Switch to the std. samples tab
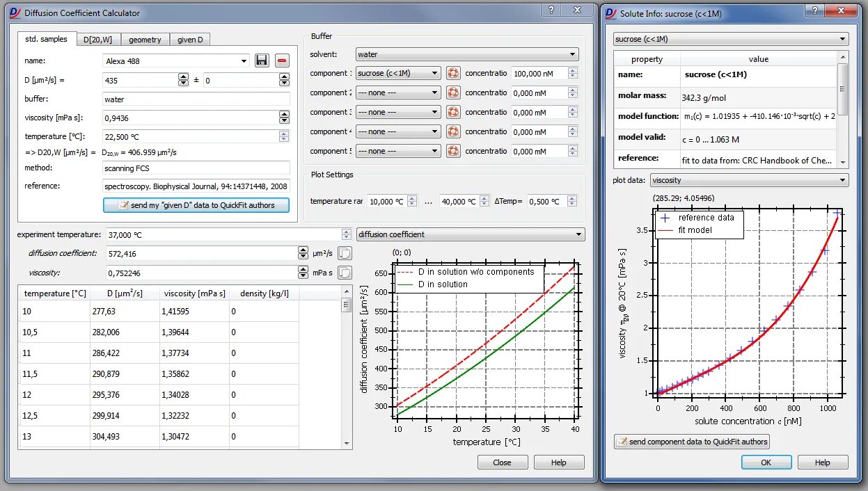Screen dimensions: 868x491 (47, 39)
